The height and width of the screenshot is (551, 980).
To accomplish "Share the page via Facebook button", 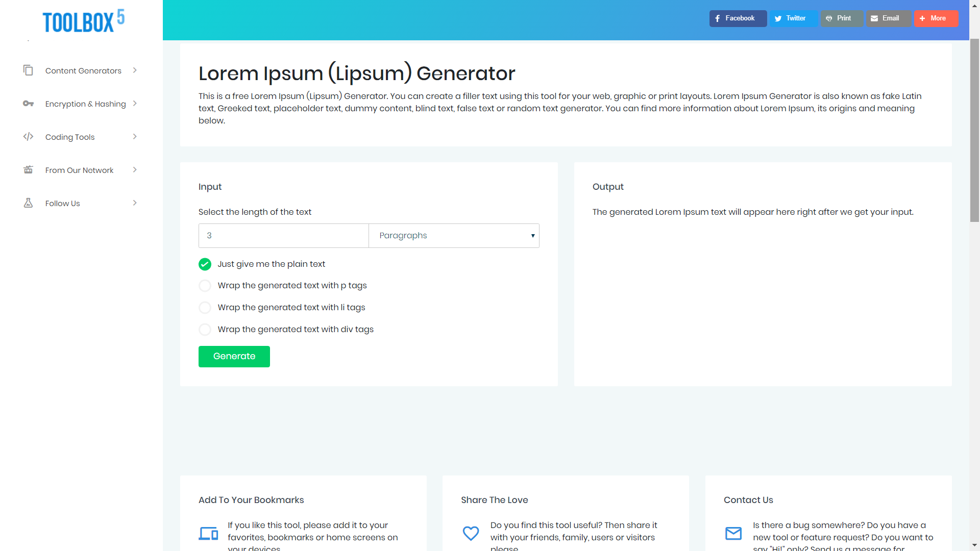I will click(x=738, y=18).
